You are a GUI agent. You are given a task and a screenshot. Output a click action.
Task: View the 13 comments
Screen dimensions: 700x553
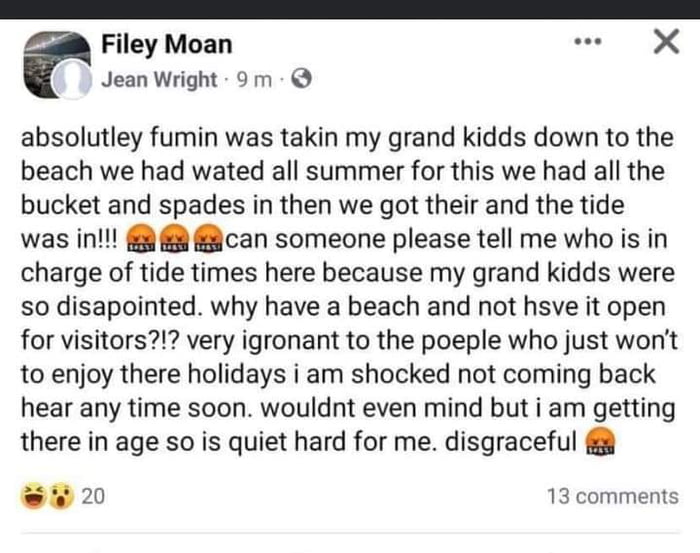point(612,496)
